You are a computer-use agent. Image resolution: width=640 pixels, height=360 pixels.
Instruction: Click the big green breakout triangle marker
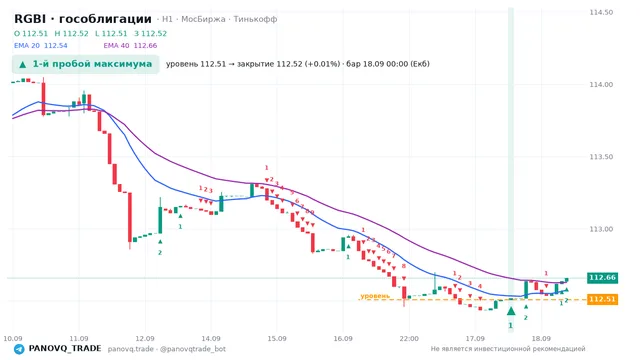click(511, 311)
